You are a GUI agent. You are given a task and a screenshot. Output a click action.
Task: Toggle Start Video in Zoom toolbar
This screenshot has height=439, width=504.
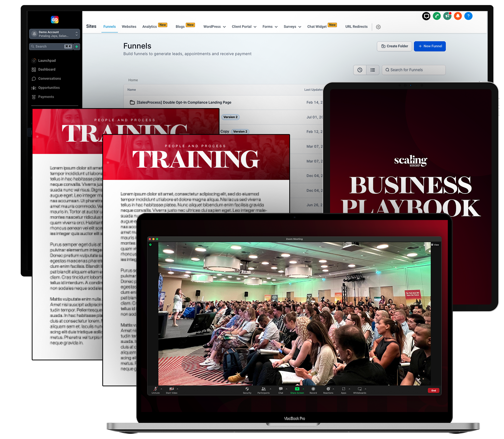(x=171, y=389)
